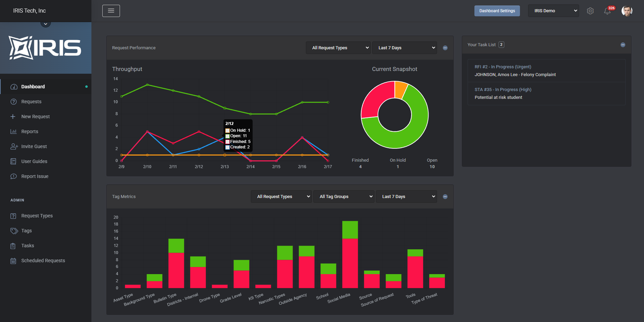
Task: Click the User Guides book icon
Action: (13, 161)
